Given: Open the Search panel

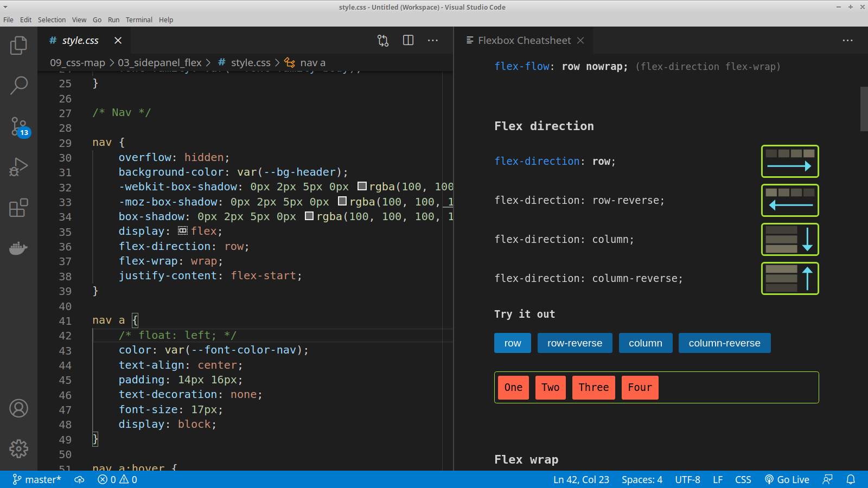Looking at the screenshot, I should coord(19,86).
